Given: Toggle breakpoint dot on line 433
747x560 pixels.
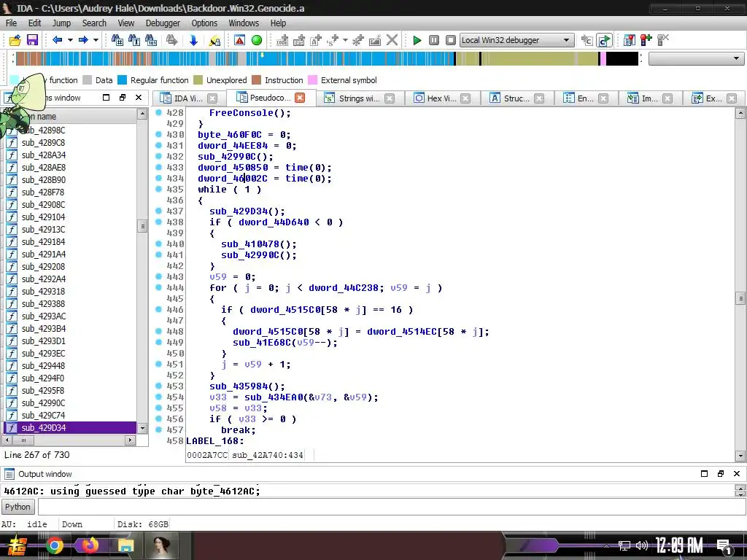Looking at the screenshot, I should (x=158, y=167).
